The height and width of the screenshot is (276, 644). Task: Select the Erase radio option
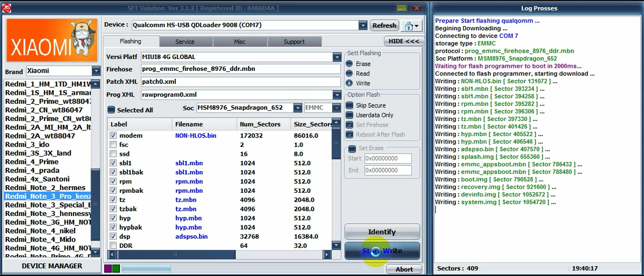pyautogui.click(x=349, y=64)
